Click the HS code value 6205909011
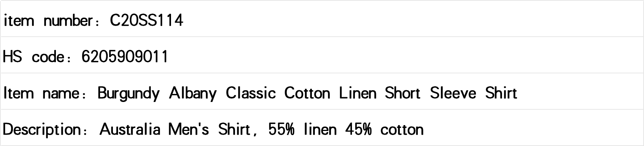This screenshot has height=146, width=644. click(x=125, y=57)
